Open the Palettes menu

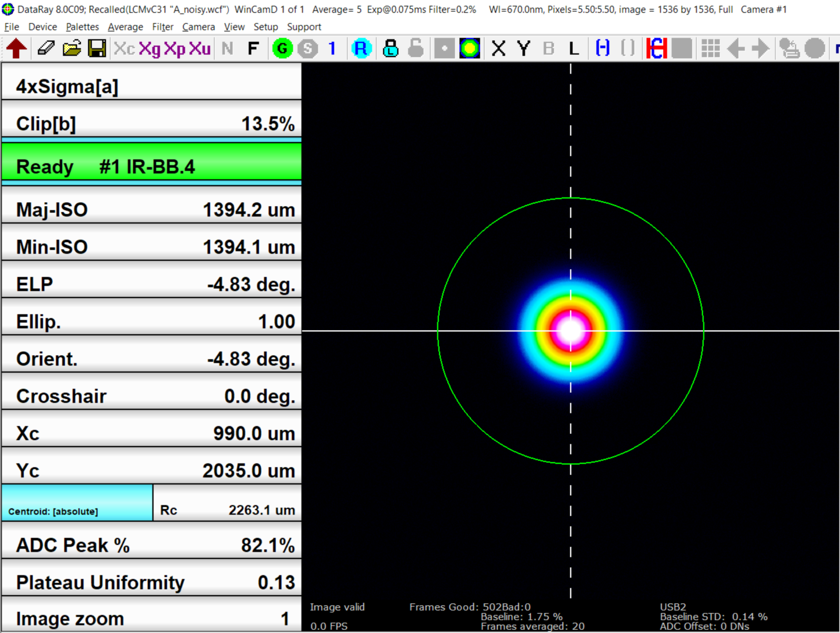pyautogui.click(x=82, y=27)
